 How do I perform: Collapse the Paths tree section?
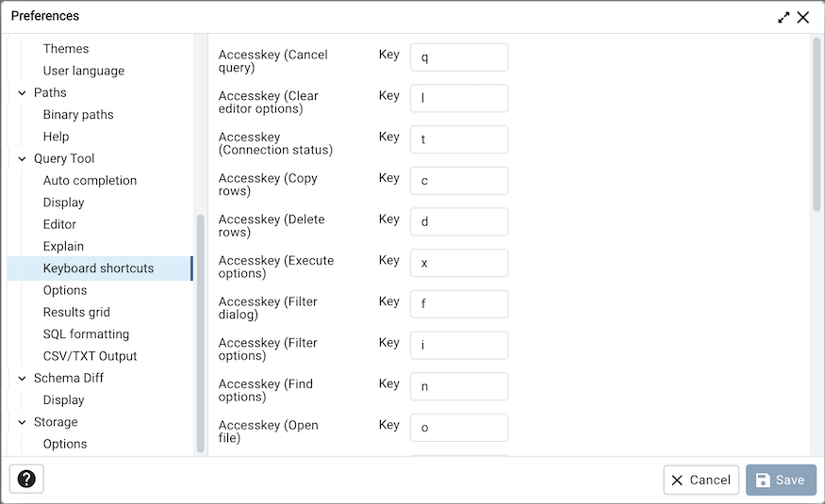pos(22,92)
